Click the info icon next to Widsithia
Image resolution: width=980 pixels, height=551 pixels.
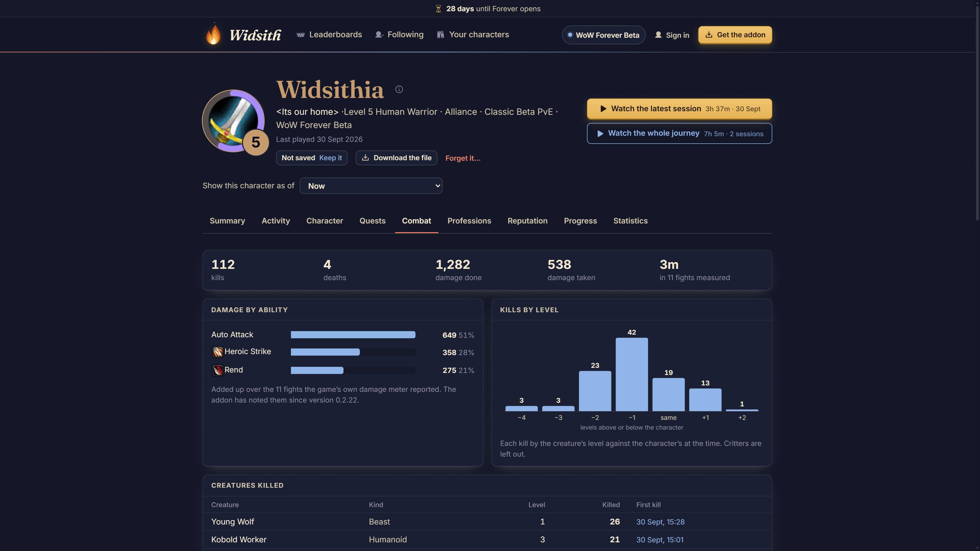(399, 89)
